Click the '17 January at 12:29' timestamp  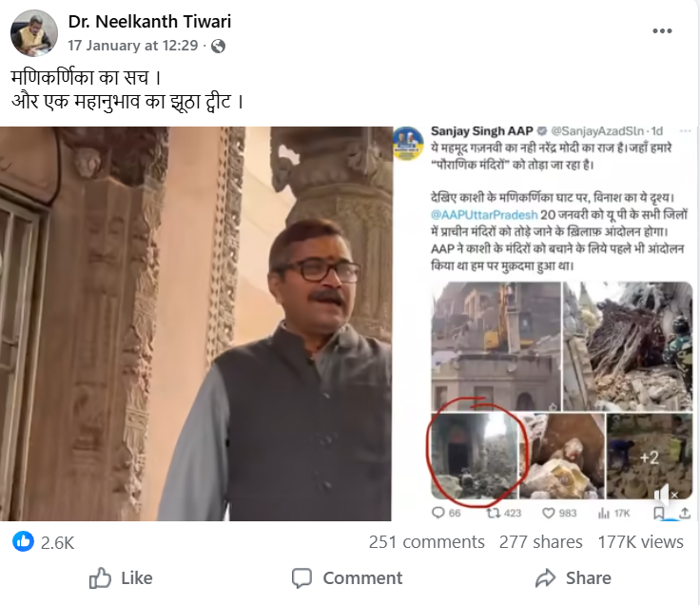tap(133, 45)
